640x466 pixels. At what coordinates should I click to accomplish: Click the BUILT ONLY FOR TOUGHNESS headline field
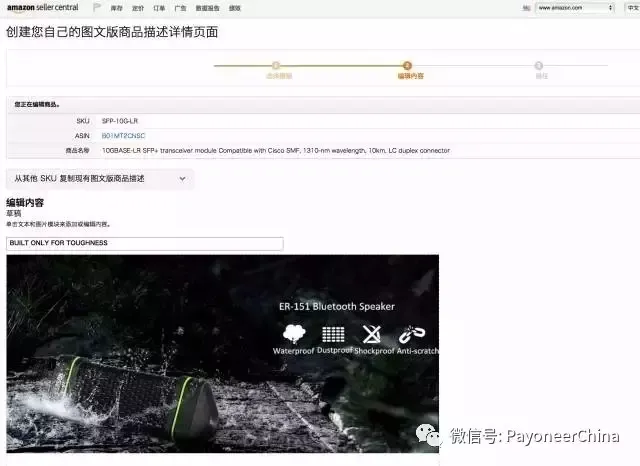coord(145,243)
